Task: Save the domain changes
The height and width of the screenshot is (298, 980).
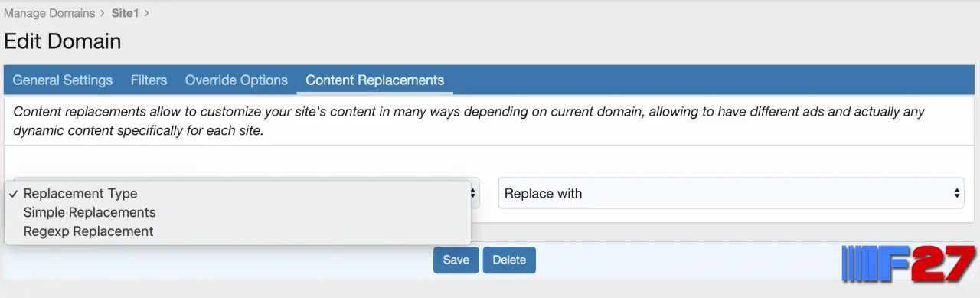Action: click(x=456, y=260)
